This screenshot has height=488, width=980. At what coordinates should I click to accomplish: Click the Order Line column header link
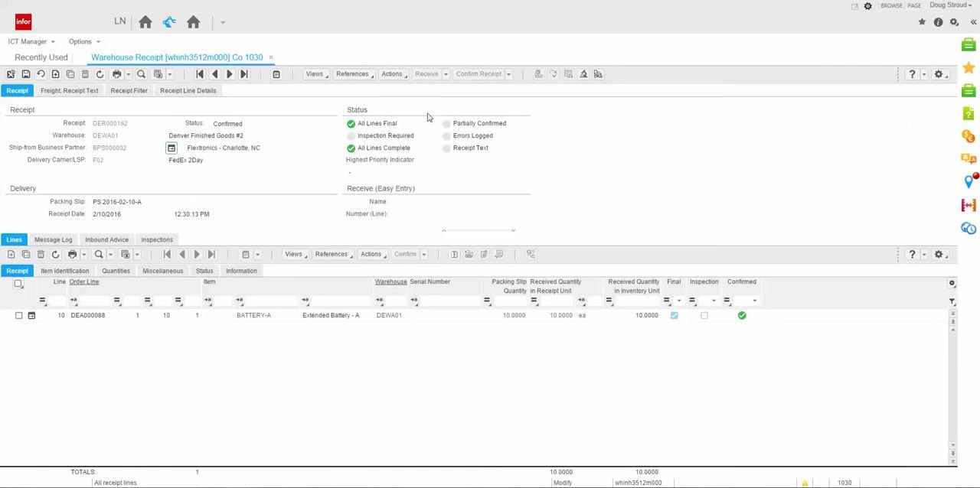coord(83,281)
